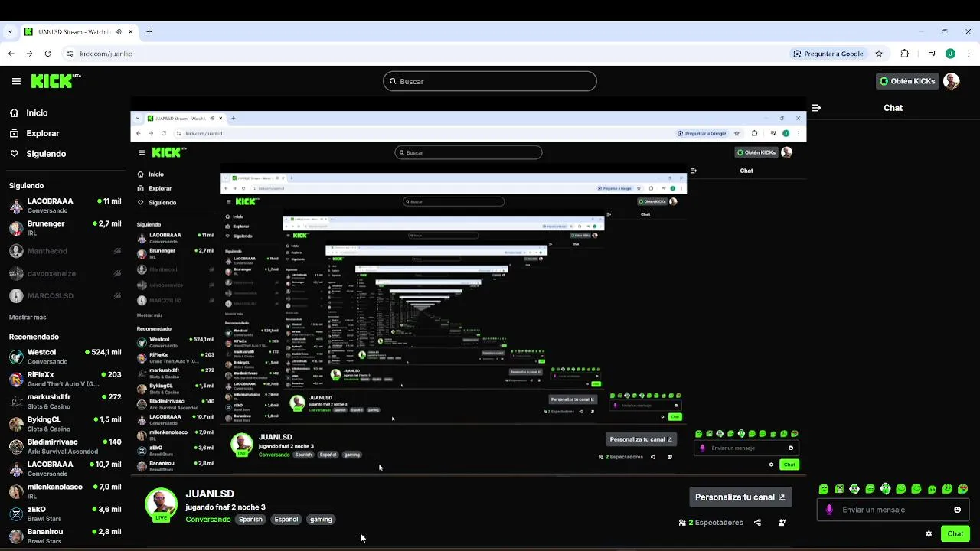The image size is (980, 551).
Task: Open LACOBRAAA under Recomendado
Action: pos(65,469)
